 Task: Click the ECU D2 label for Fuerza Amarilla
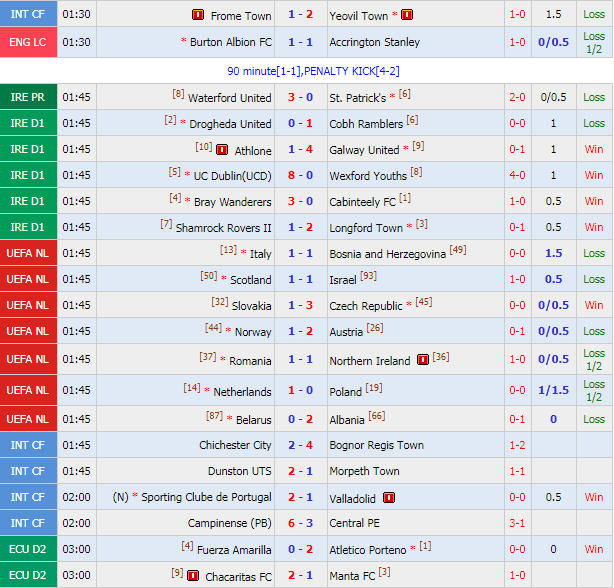pos(28,549)
